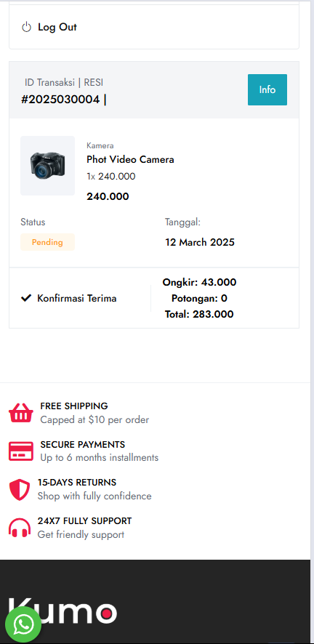Click the 24x7 support headphones icon
The height and width of the screenshot is (644, 314).
(20, 528)
